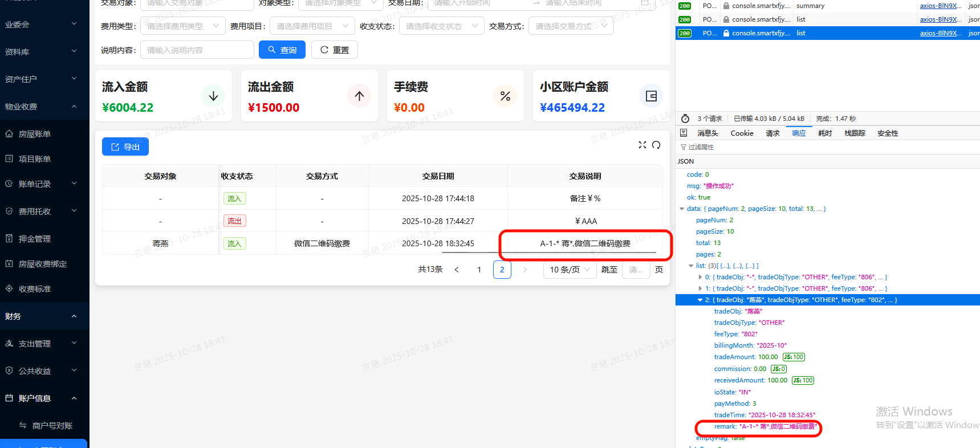980x448 pixels.
Task: Change the 10 条/页 page size selector
Action: click(570, 270)
